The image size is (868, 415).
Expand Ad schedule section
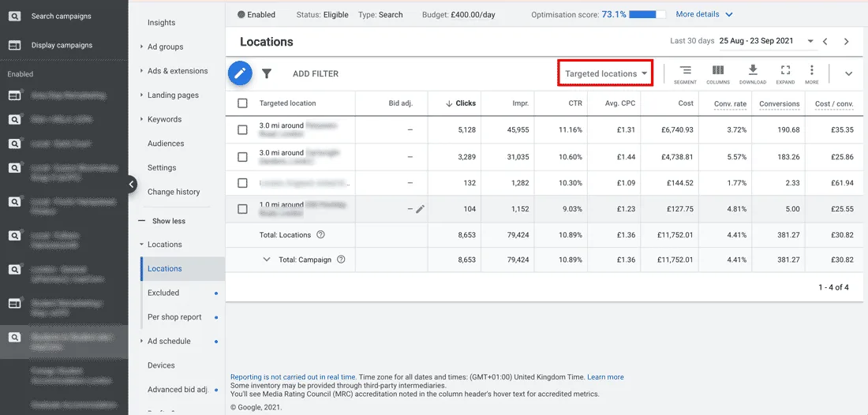141,342
